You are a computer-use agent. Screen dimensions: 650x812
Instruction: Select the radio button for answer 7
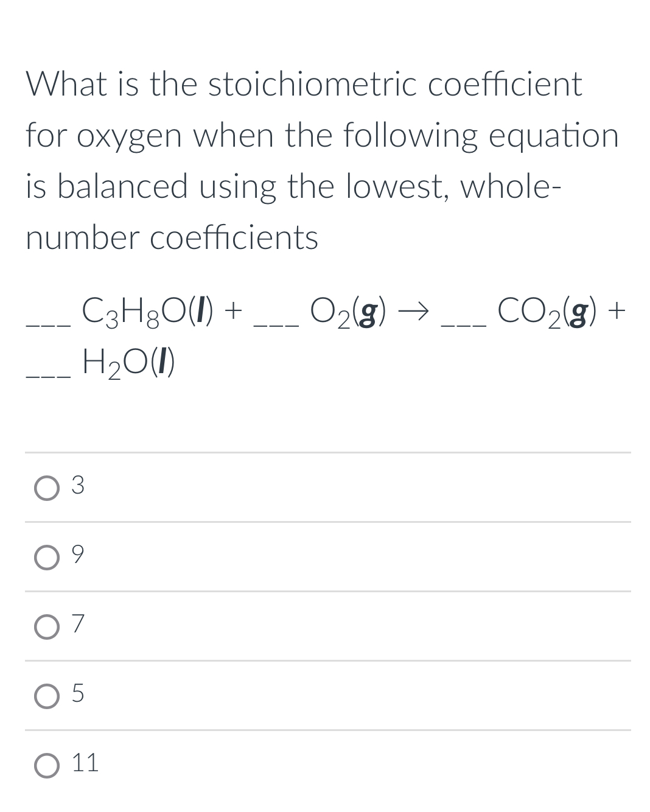tap(46, 626)
